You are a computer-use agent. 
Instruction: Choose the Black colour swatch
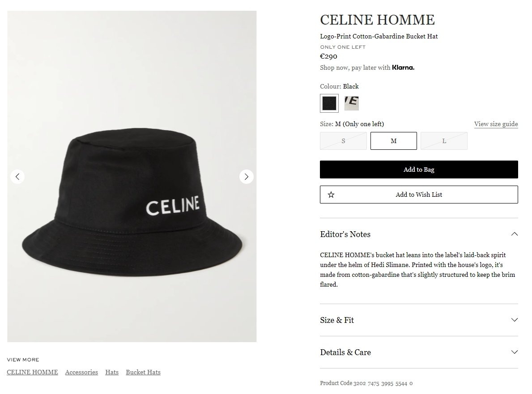point(329,103)
